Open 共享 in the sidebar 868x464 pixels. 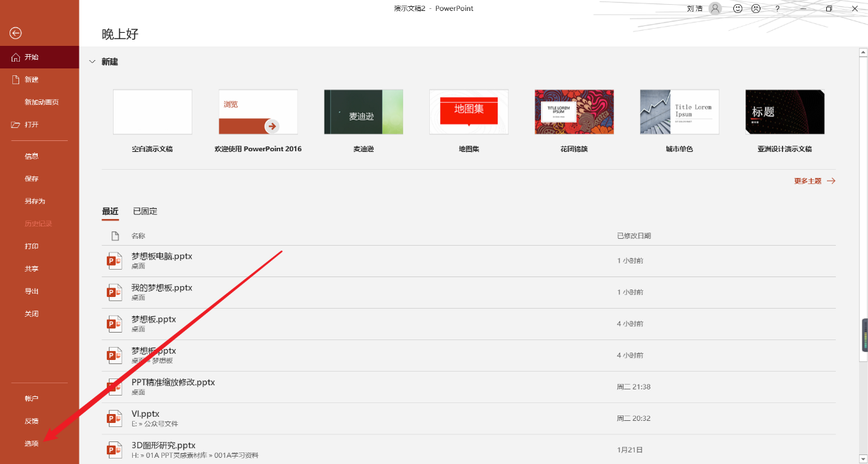pos(40,269)
